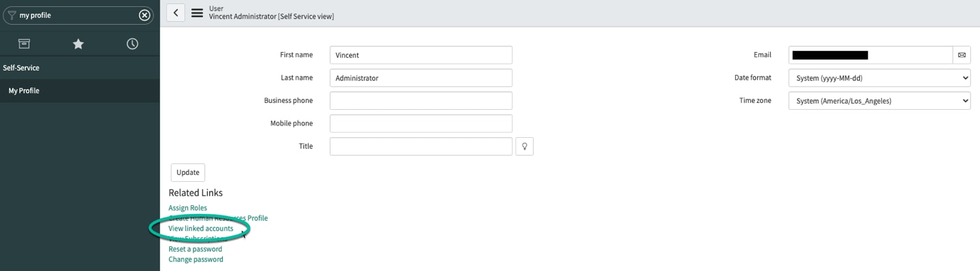This screenshot has width=980, height=271.
Task: Clear the navigator filter with the X icon
Action: tap(144, 15)
